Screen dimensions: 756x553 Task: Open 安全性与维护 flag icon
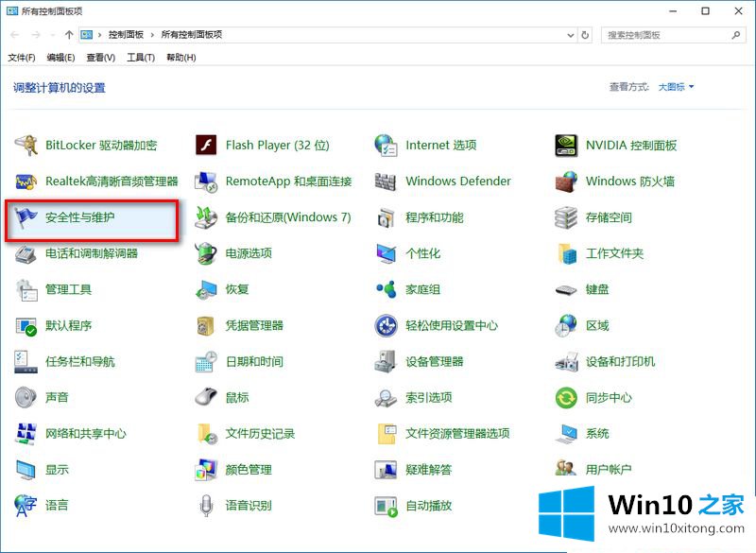(x=26, y=218)
